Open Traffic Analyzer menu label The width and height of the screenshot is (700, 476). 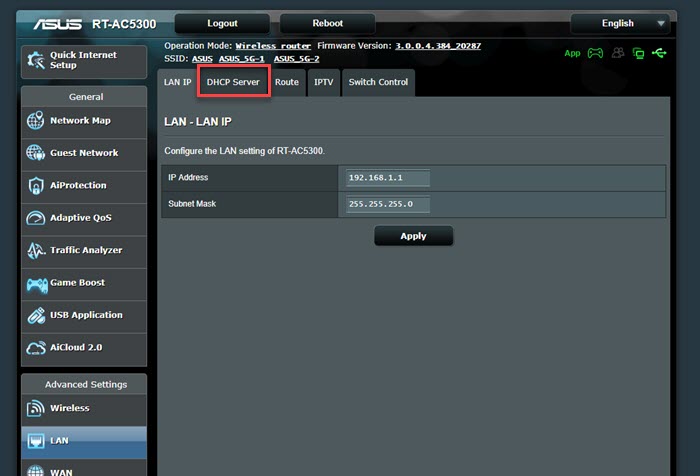click(86, 250)
